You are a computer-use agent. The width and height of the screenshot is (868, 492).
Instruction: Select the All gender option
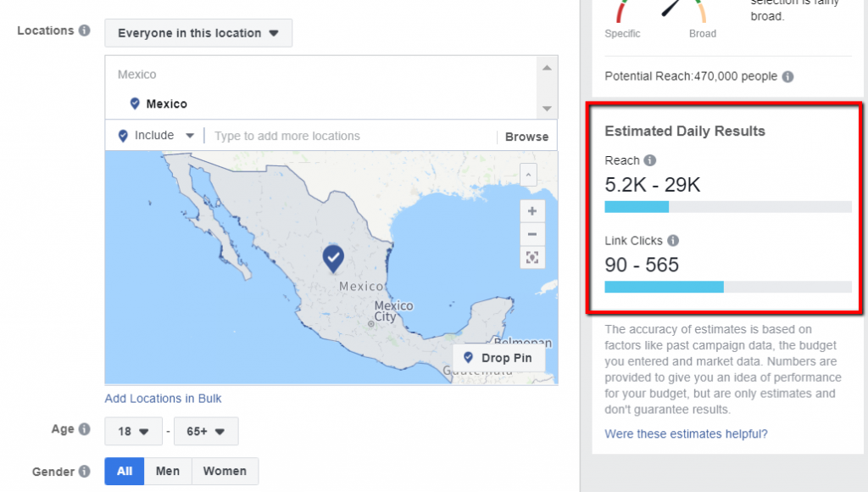click(125, 472)
